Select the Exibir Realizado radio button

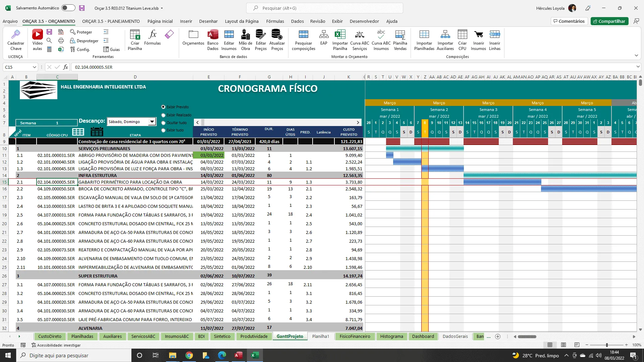pos(163,115)
